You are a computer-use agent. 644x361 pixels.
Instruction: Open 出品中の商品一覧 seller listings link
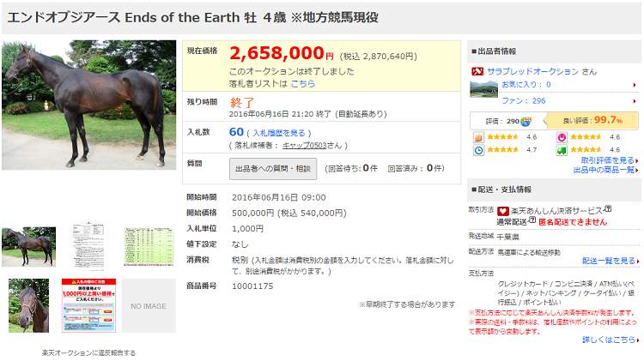pos(605,170)
